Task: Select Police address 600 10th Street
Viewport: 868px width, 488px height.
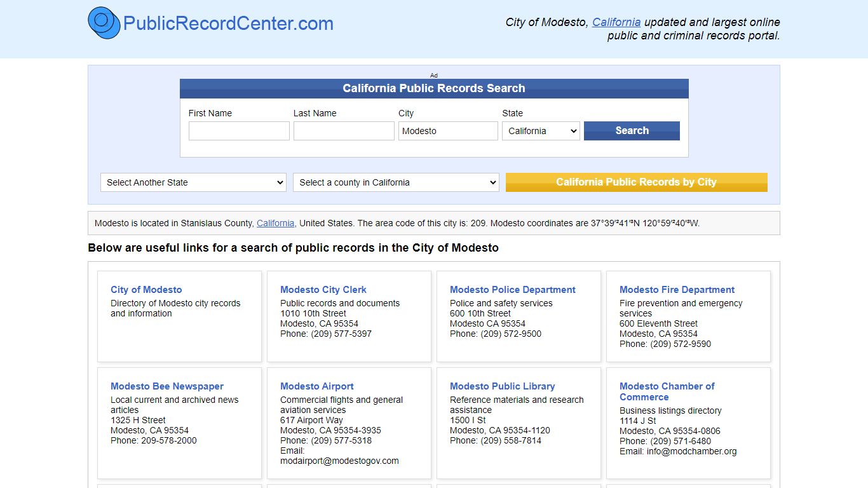Action: 480,313
